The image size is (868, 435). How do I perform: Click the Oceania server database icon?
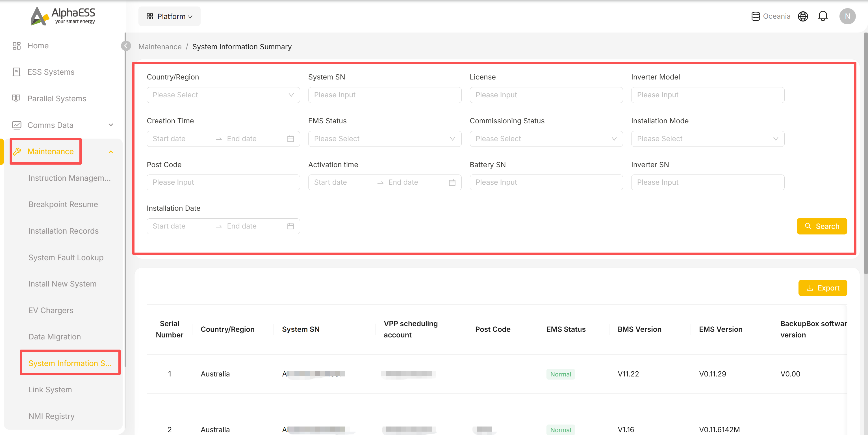756,16
